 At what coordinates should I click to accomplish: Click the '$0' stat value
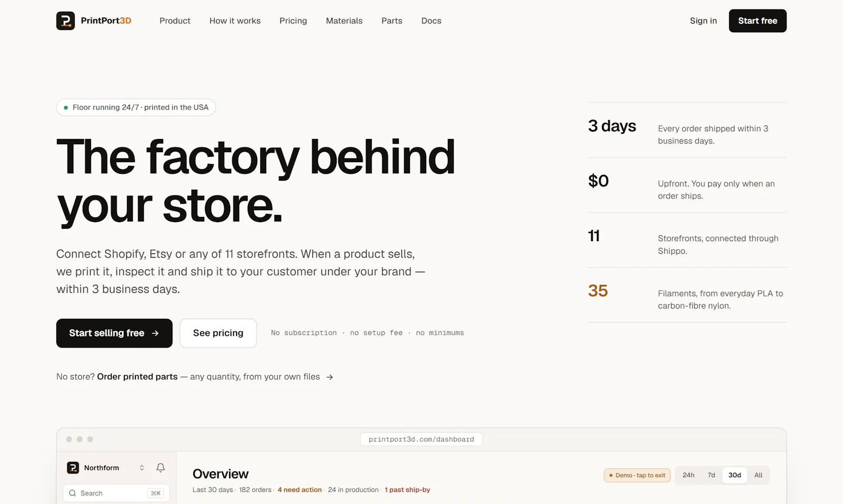[x=599, y=181]
